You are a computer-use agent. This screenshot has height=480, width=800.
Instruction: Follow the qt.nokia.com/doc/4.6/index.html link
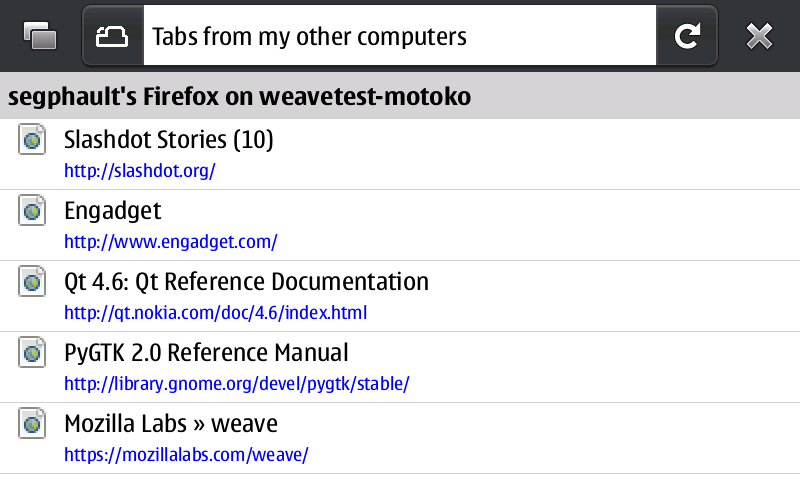point(215,313)
